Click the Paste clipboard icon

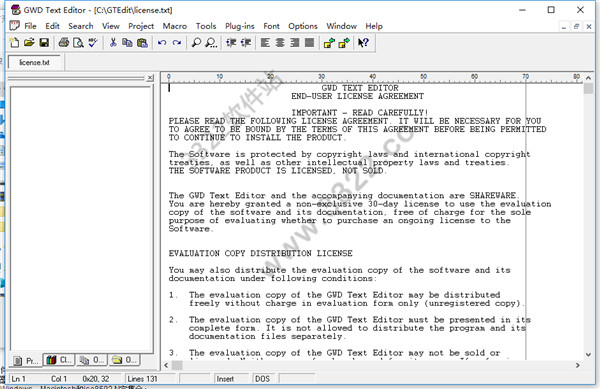point(142,42)
